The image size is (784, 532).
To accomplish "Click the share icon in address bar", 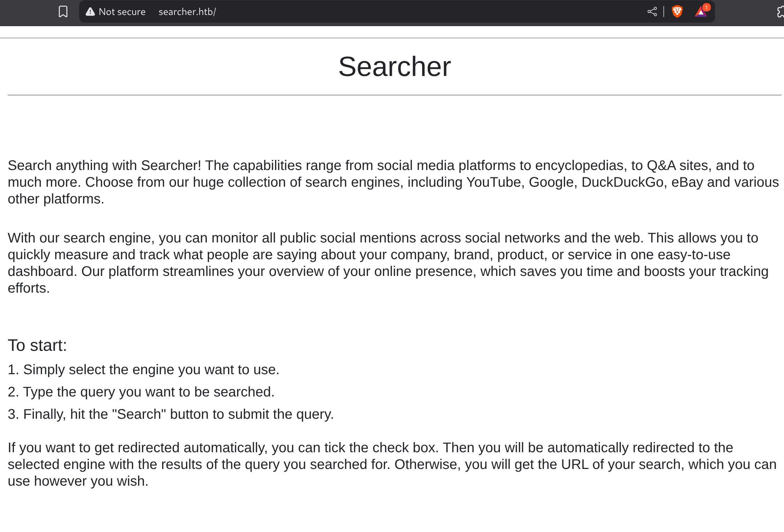I will click(652, 11).
